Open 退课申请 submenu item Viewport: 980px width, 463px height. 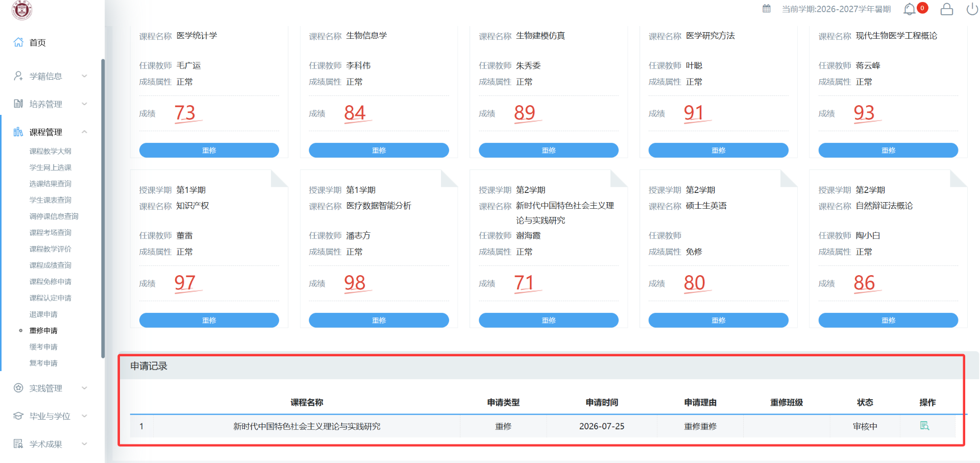click(43, 314)
